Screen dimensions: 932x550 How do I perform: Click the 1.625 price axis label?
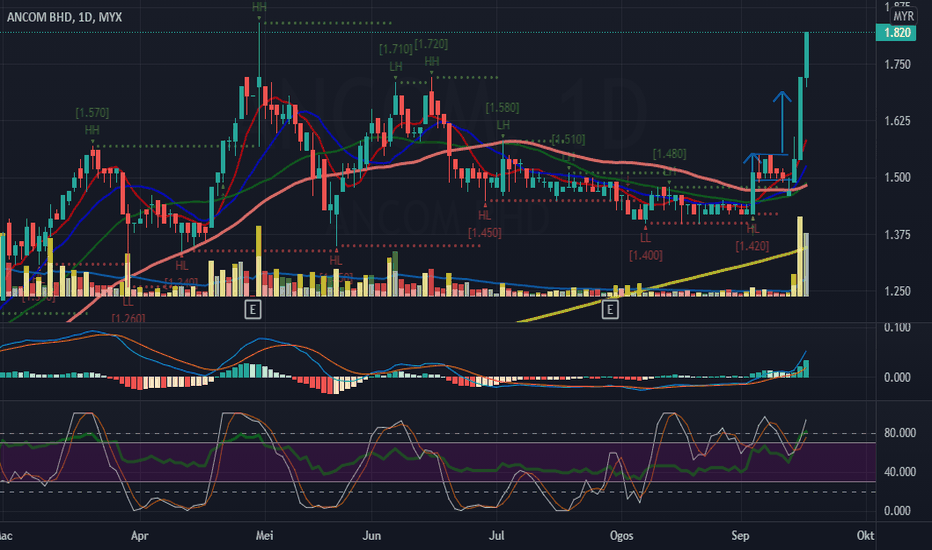coord(897,121)
